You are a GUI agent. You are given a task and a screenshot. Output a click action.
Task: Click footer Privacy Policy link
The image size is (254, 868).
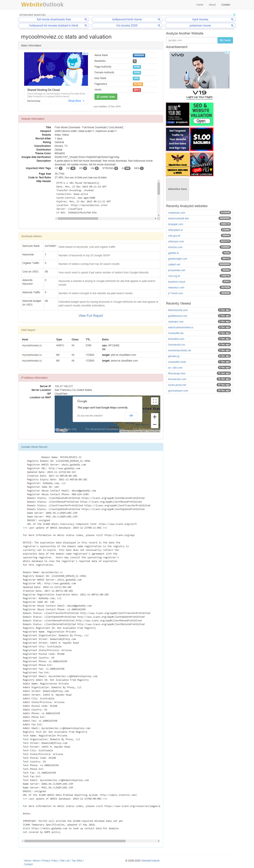point(50,861)
